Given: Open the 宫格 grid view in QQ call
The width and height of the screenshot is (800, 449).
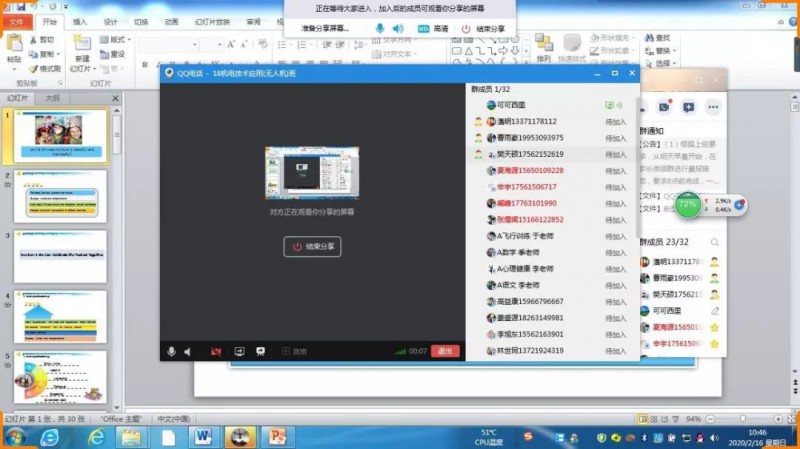Looking at the screenshot, I should click(294, 352).
